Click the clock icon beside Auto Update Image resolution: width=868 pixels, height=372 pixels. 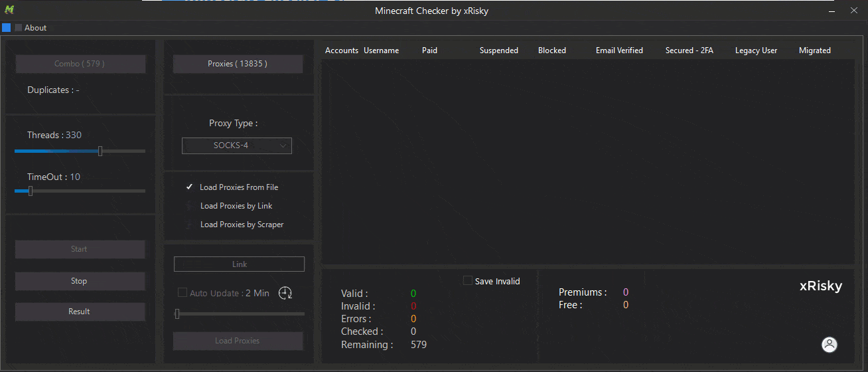click(x=285, y=293)
